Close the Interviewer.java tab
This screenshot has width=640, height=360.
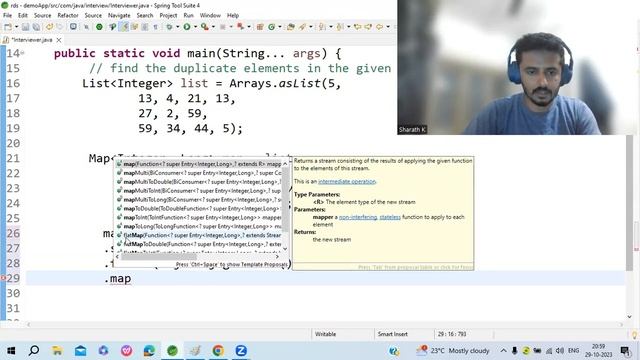coord(59,40)
